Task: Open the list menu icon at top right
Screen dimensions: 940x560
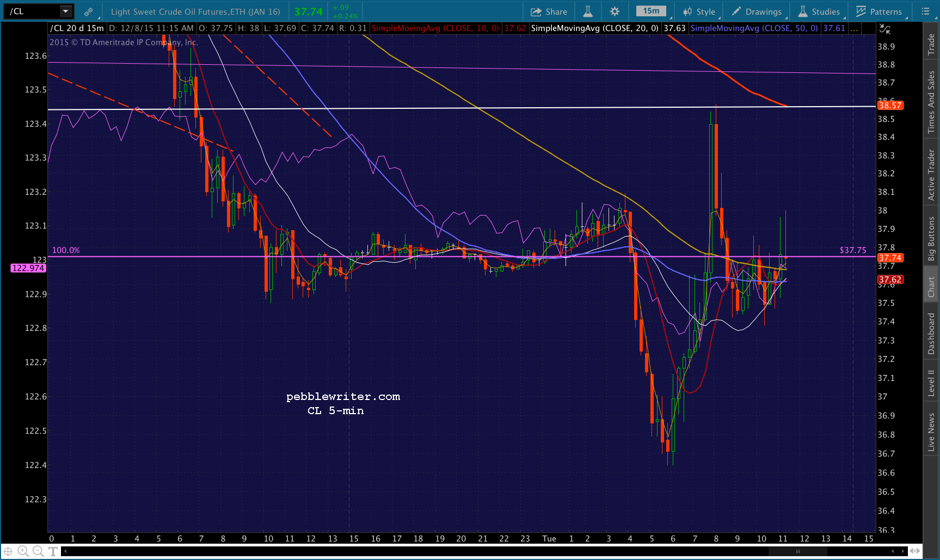Action: pos(925,11)
